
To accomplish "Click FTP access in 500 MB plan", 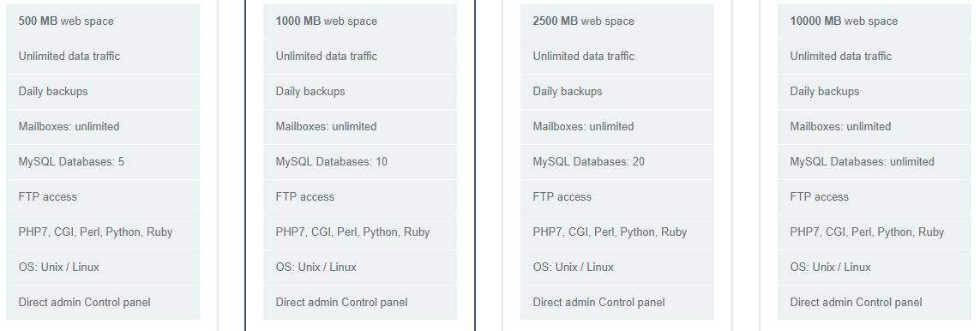I will 103,196.
